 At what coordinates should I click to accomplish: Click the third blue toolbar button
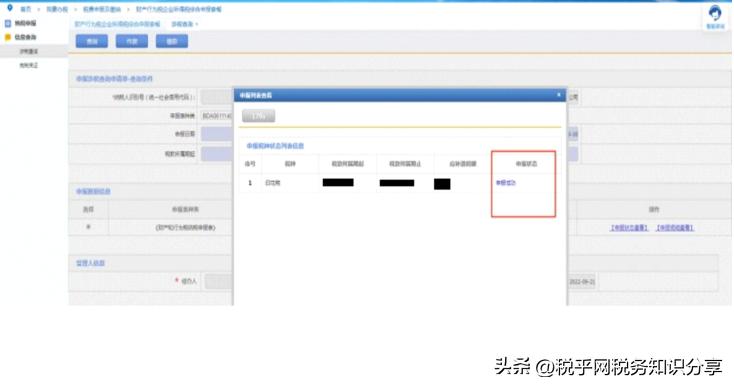172,41
